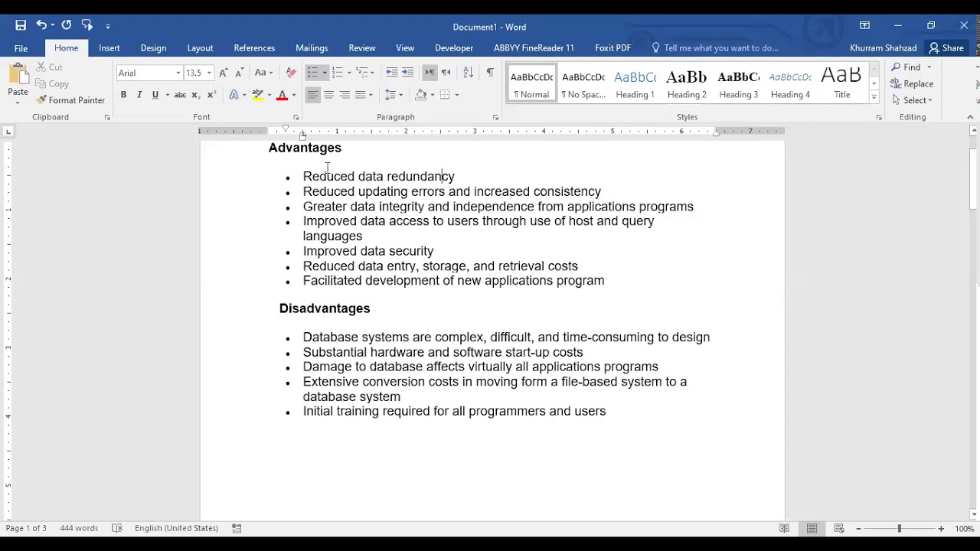The height and width of the screenshot is (551, 980).
Task: Set right-to-left text direction
Action: point(446,73)
